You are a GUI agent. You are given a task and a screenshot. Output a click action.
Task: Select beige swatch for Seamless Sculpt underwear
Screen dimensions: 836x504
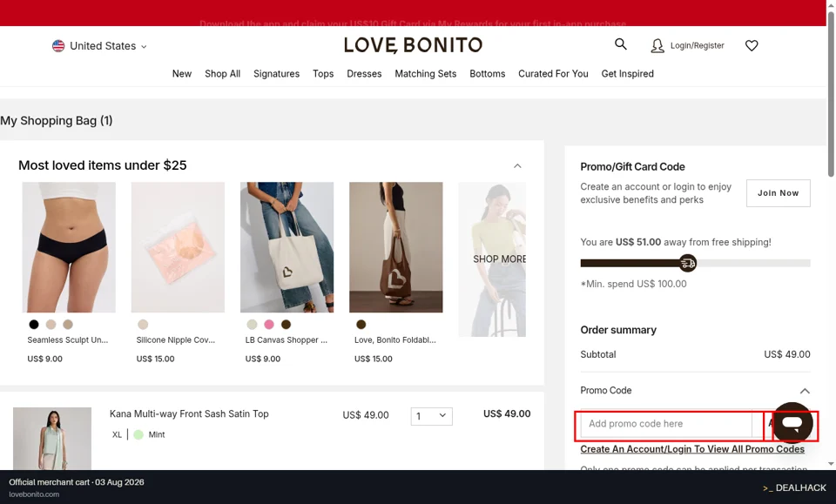point(51,325)
